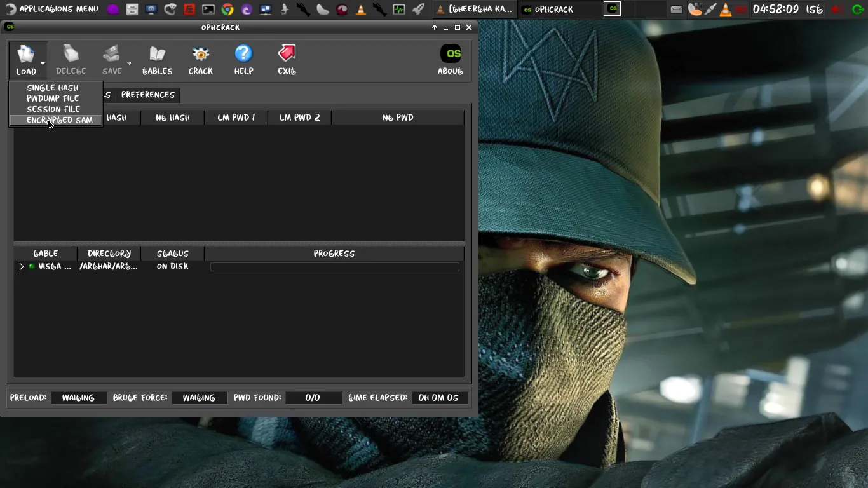Click the Load toolbar icon
The height and width of the screenshot is (488, 868).
coord(26,60)
